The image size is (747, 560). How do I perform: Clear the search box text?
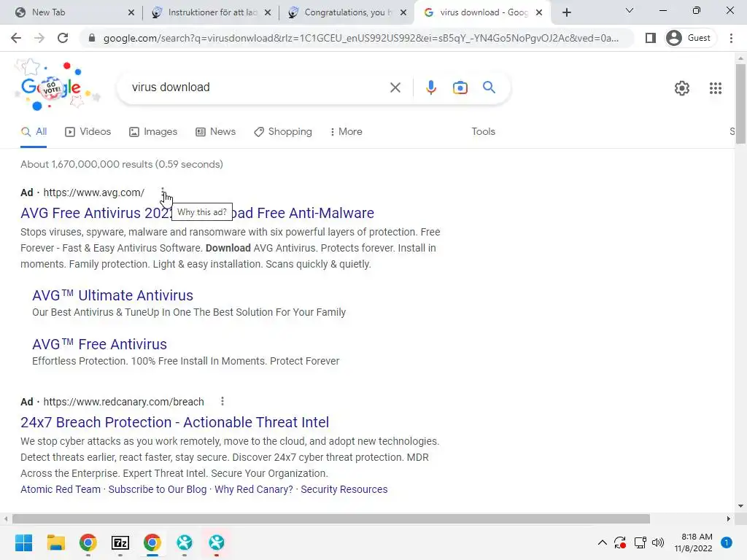tap(395, 87)
